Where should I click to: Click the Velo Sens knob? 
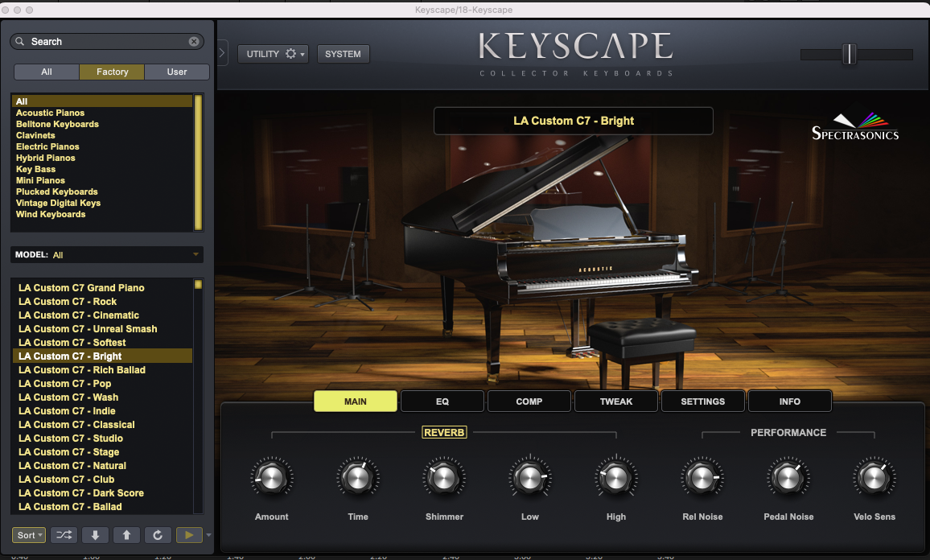pyautogui.click(x=874, y=478)
